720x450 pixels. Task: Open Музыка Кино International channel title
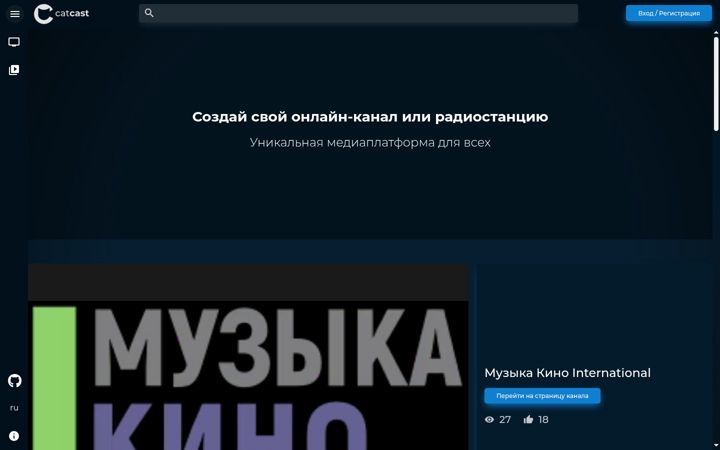567,373
